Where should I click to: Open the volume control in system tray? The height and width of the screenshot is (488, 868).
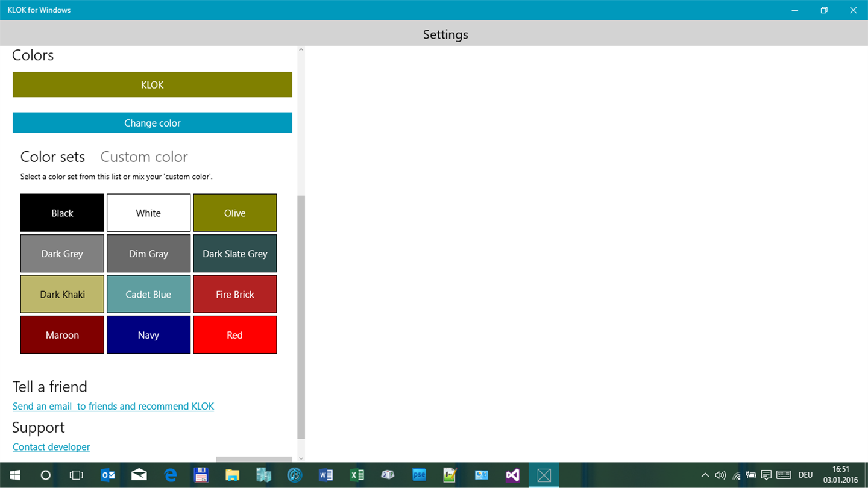[720, 475]
